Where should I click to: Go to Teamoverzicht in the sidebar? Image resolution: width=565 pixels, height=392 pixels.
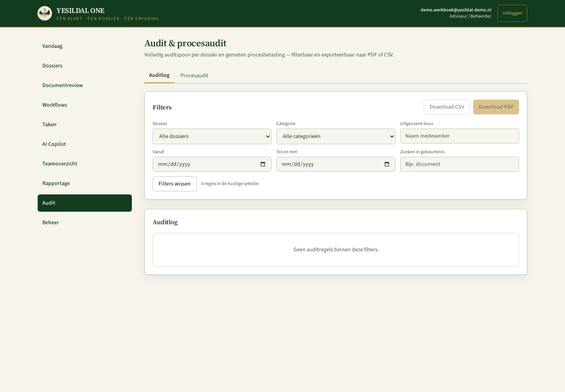click(85, 164)
